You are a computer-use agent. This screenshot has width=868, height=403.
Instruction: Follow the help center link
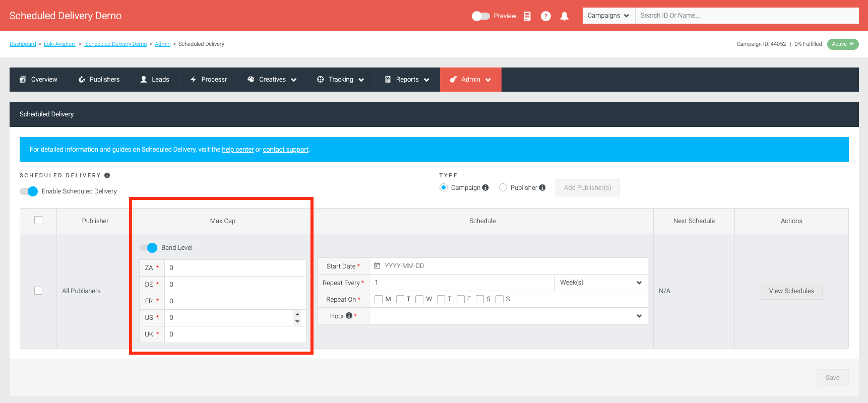pos(238,150)
